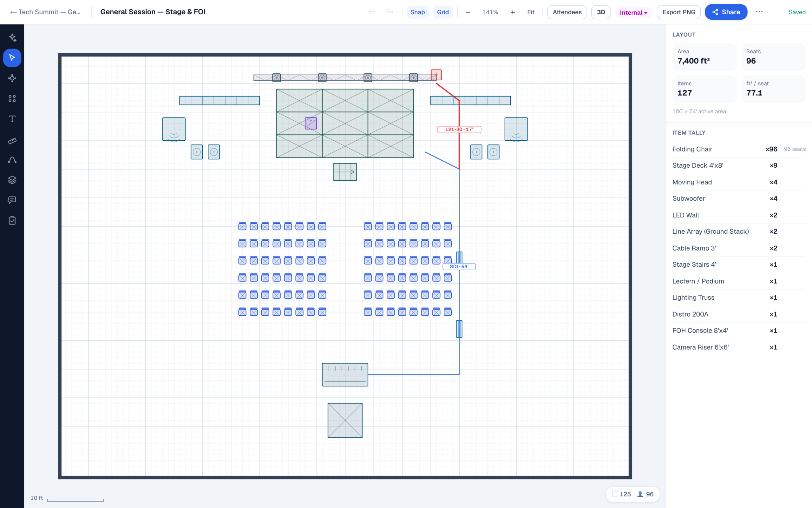Click the Line Array (Ground Stack) row
This screenshot has width=812, height=508.
[739, 231]
